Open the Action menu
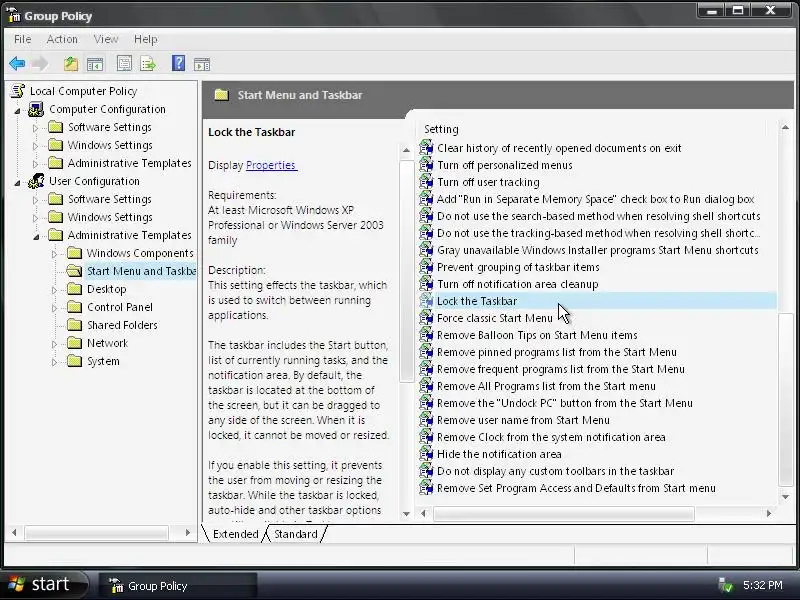Viewport: 800px width, 600px height. (x=62, y=39)
